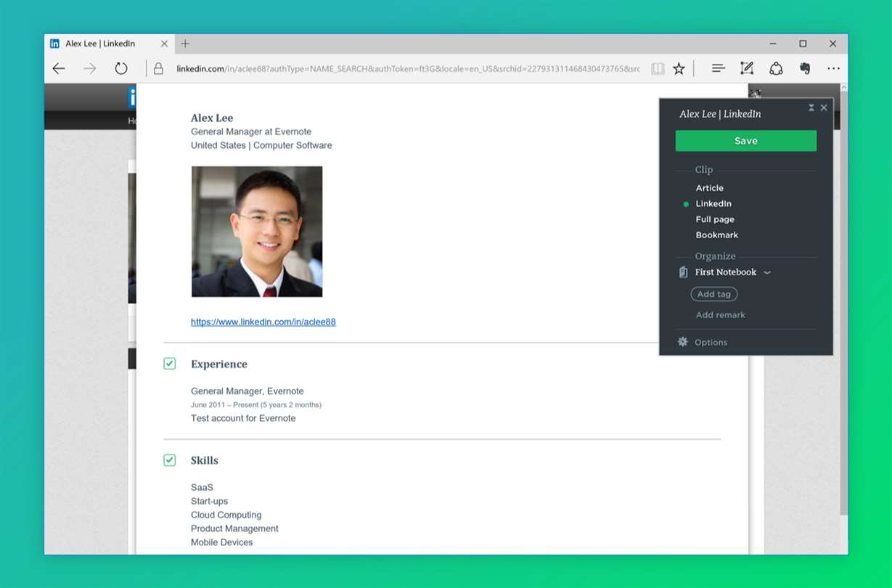892x588 pixels.
Task: Click 'General Manager at Evernote' text
Action: (251, 131)
